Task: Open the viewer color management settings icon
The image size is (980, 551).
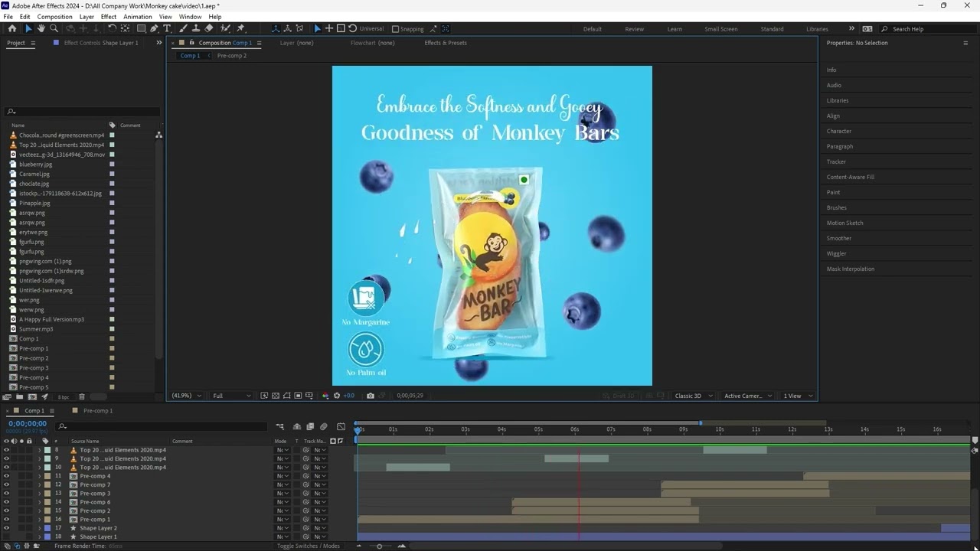Action: [325, 396]
